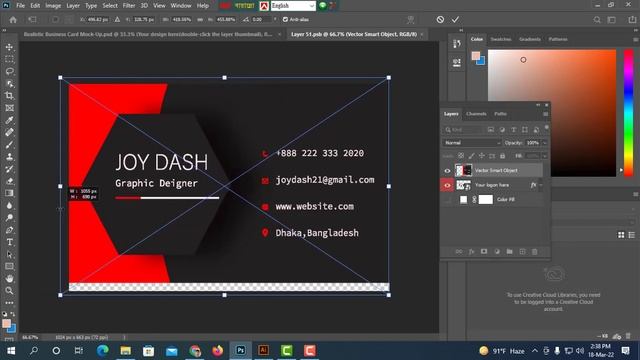Toggle lock position in Layers panel

(482, 156)
